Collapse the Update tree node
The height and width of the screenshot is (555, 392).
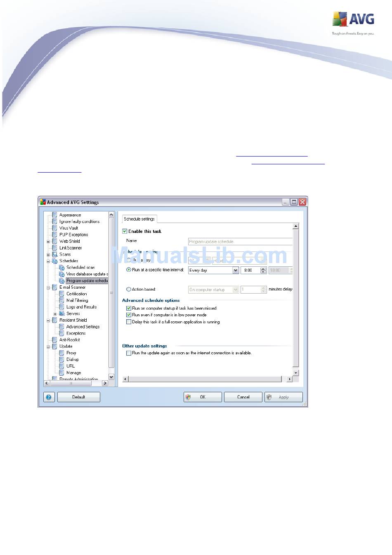48,347
